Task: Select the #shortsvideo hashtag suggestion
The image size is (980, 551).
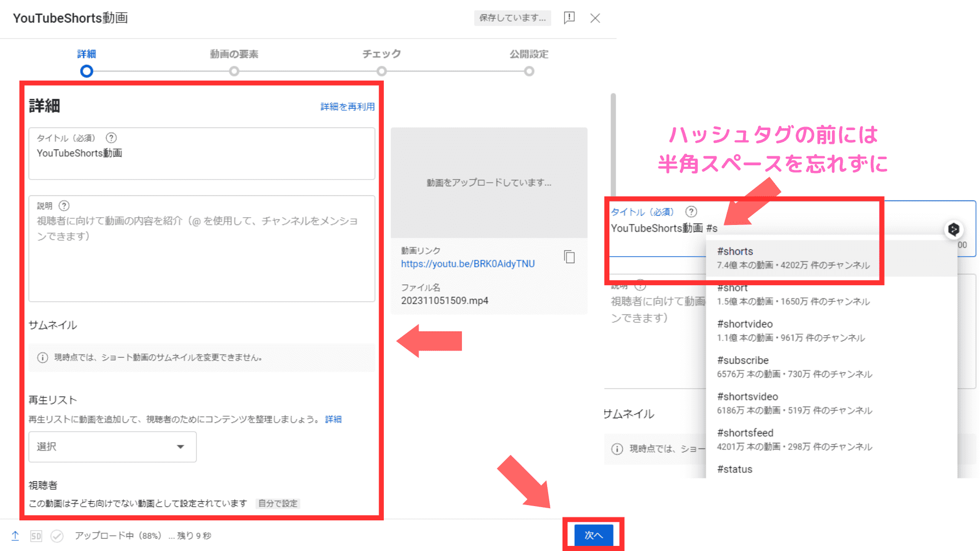Action: pyautogui.click(x=831, y=403)
